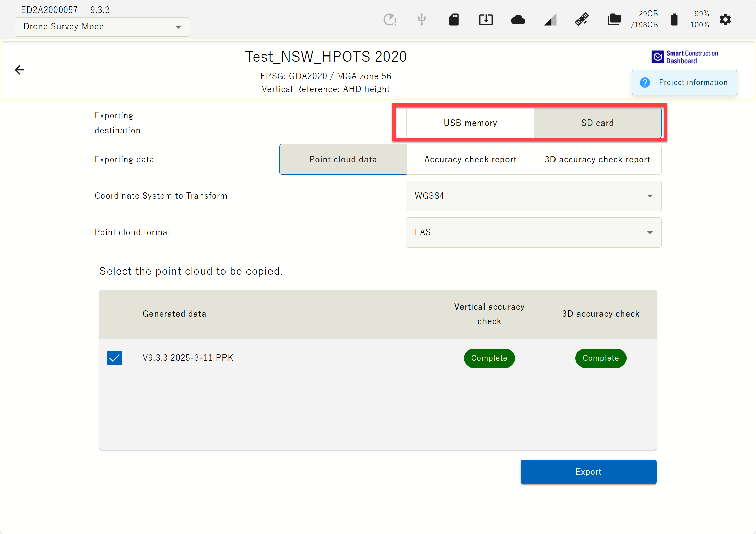
Task: Click the question mark help icon
Action: click(x=645, y=83)
